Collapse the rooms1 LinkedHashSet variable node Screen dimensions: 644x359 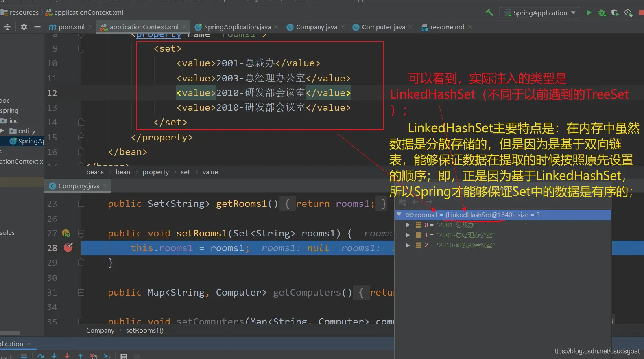(399, 215)
